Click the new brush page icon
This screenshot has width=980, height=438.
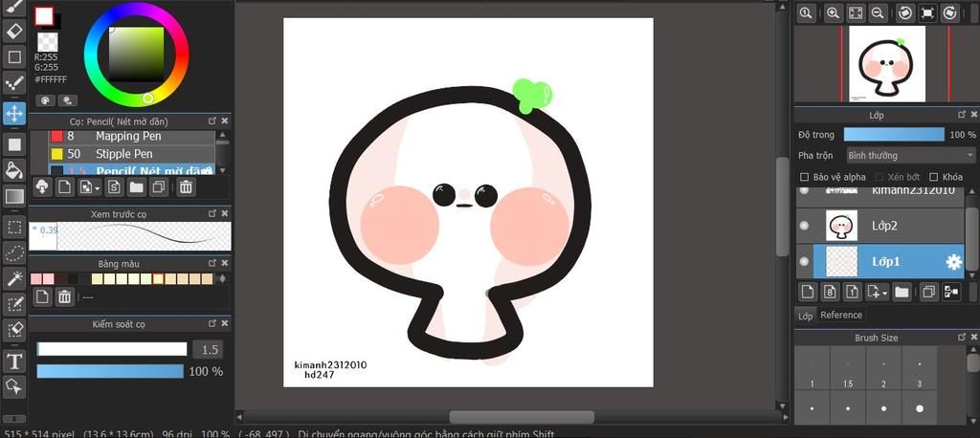click(x=64, y=186)
